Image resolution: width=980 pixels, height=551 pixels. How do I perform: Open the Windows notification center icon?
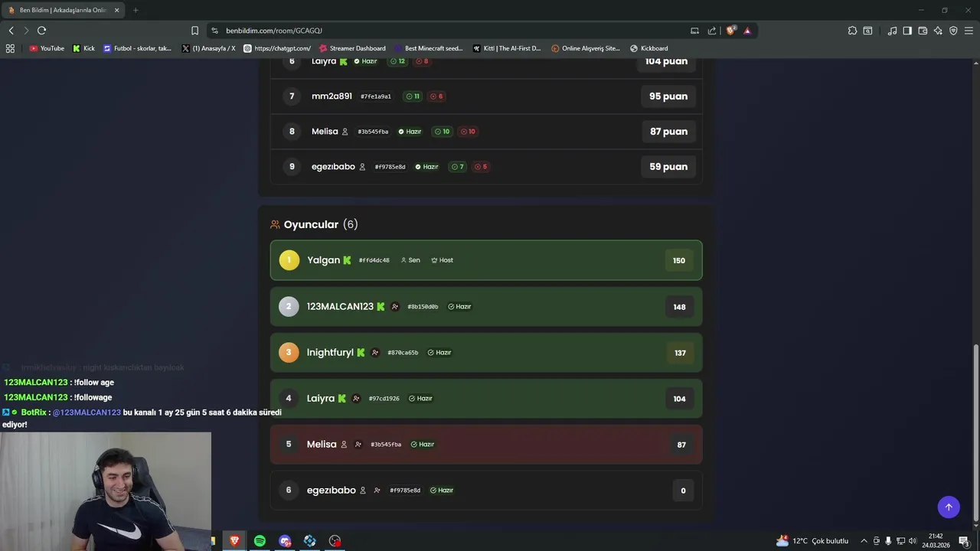(x=964, y=541)
